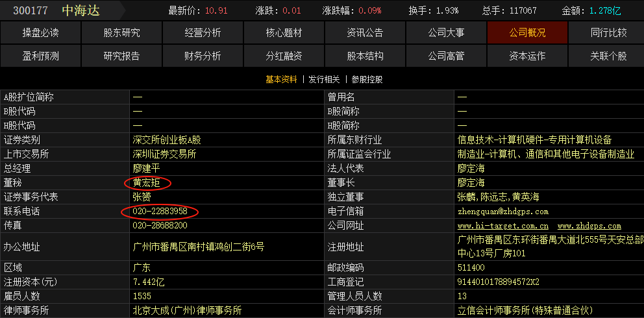
Task: Click latest price value 10.91
Action: tap(216, 10)
